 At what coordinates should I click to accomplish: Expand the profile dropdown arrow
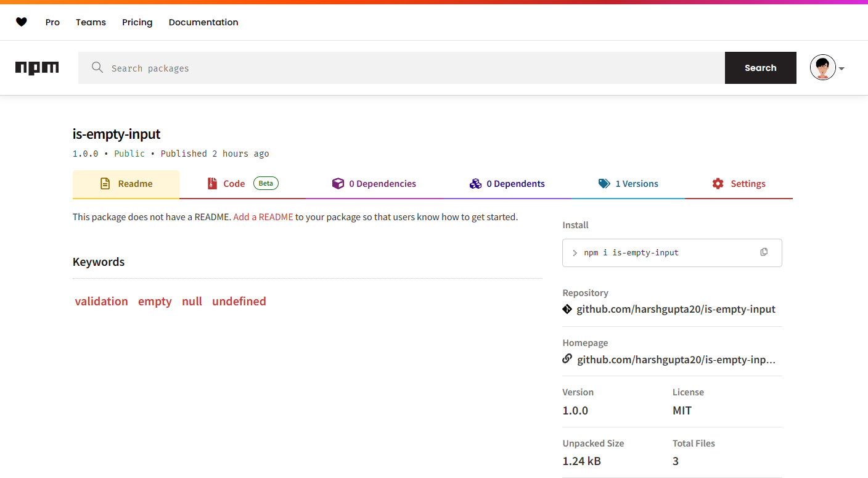click(x=841, y=68)
